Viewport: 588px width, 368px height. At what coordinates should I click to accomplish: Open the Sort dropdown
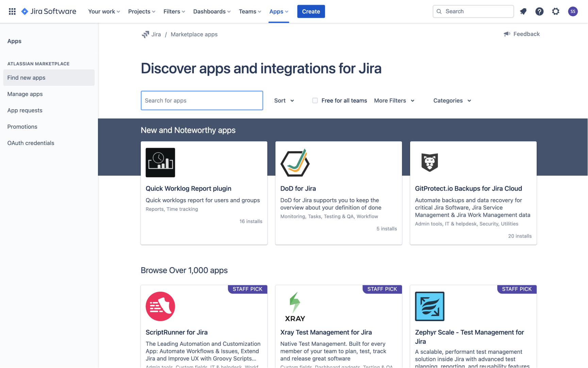click(284, 100)
